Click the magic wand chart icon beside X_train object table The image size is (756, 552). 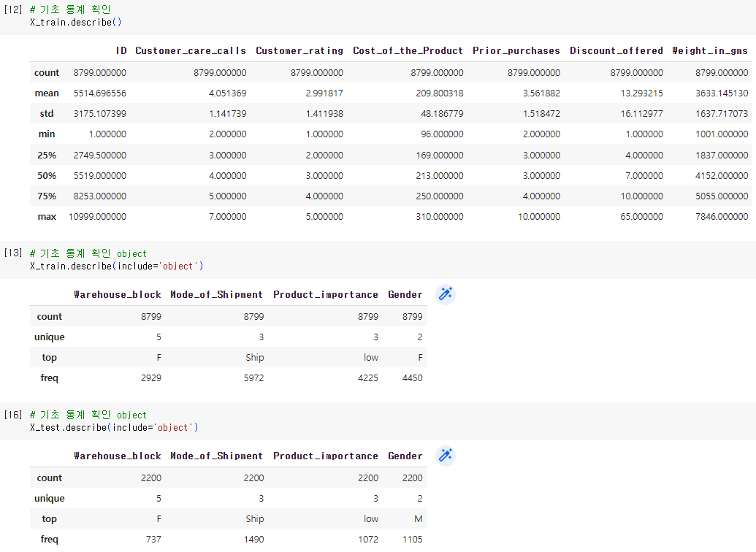click(446, 294)
